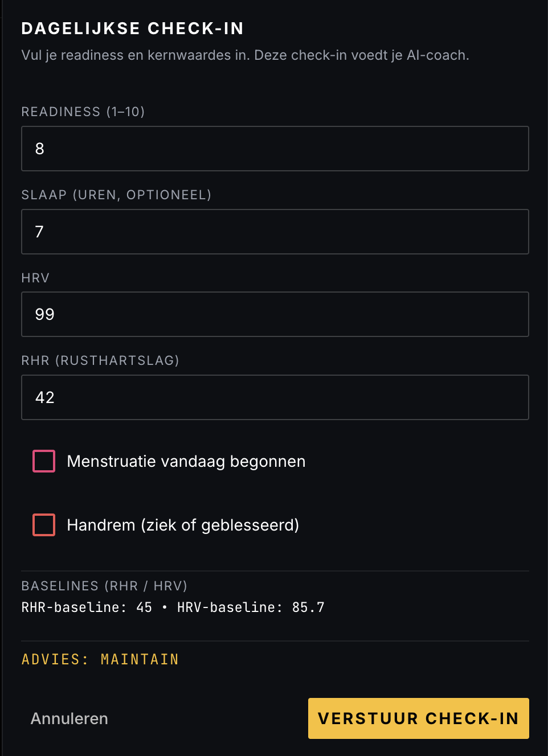Image resolution: width=548 pixels, height=756 pixels.
Task: Select the RHR (rusthartslag) input field
Action: coord(275,397)
